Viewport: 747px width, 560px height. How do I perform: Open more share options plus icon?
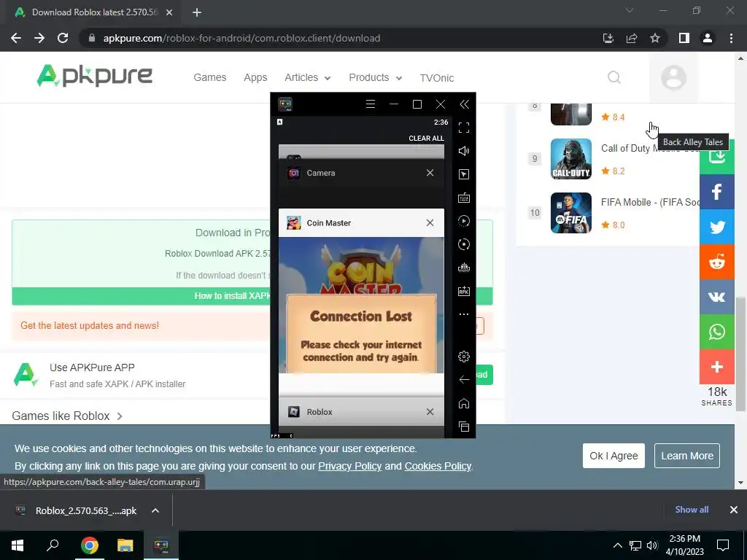[716, 367]
